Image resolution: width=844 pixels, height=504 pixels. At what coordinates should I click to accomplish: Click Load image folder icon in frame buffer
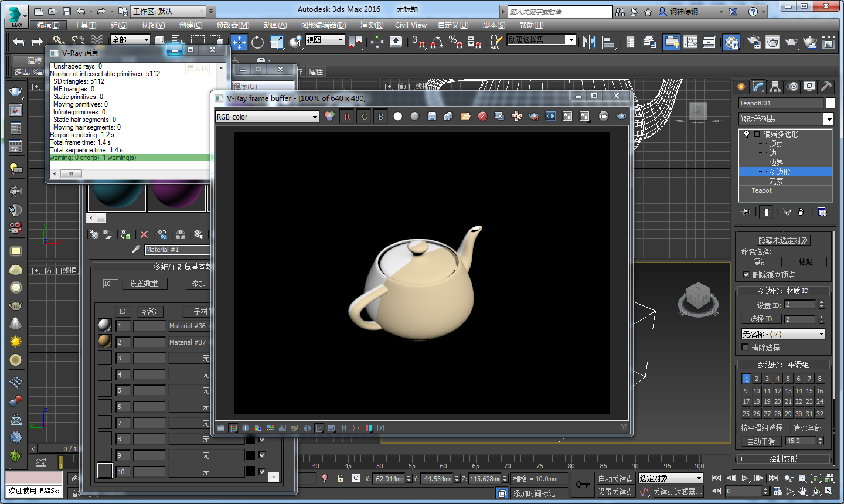[x=466, y=116]
